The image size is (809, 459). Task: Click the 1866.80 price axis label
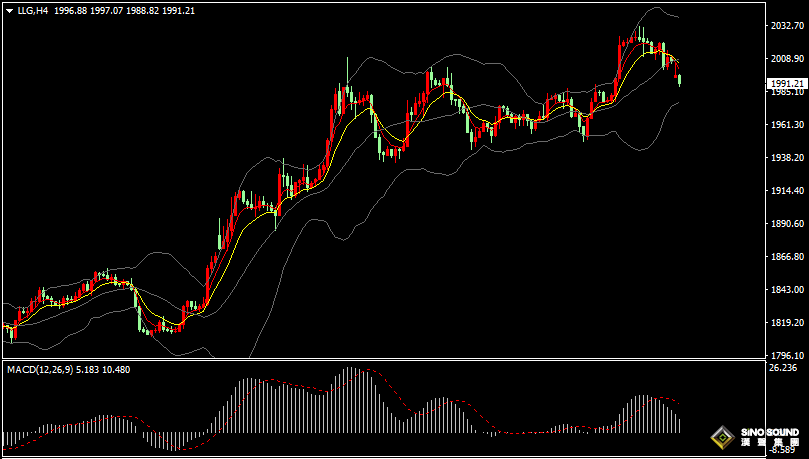click(786, 257)
